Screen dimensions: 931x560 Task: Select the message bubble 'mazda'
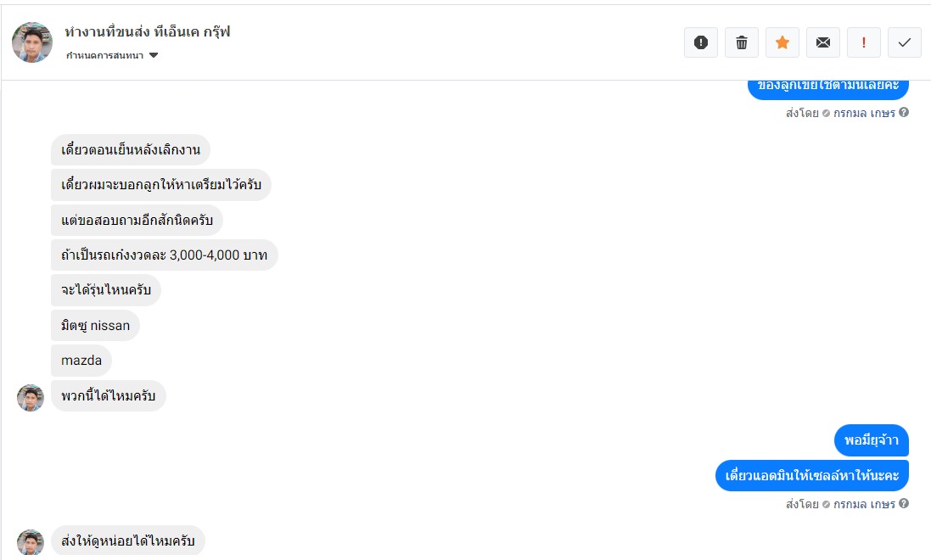pyautogui.click(x=81, y=361)
